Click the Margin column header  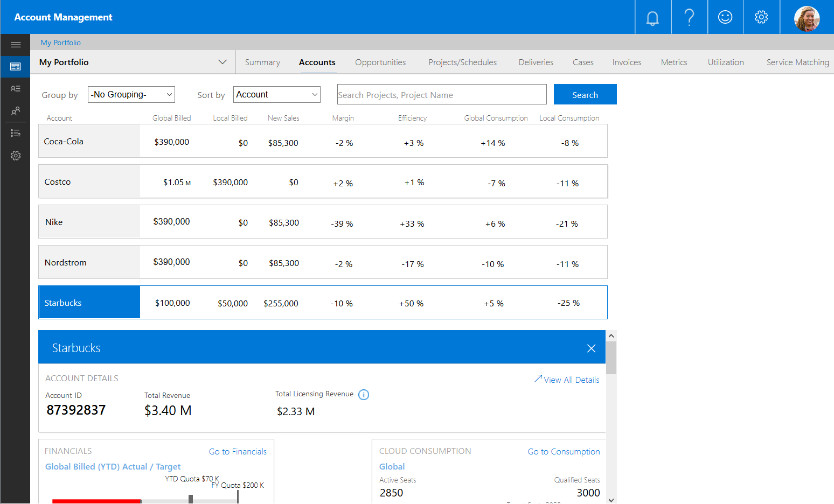point(343,118)
